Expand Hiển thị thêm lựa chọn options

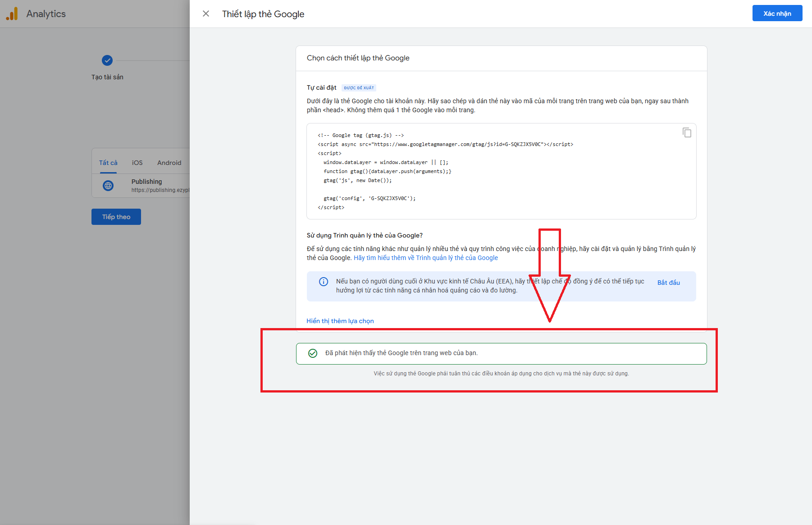click(340, 321)
